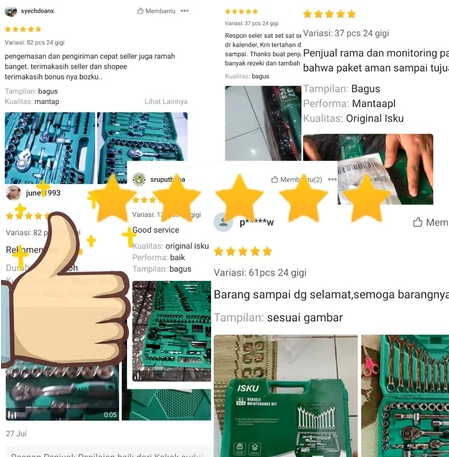Click Membantu(2) thumbs-up icon
This screenshot has width=449, height=457.
pos(274,180)
